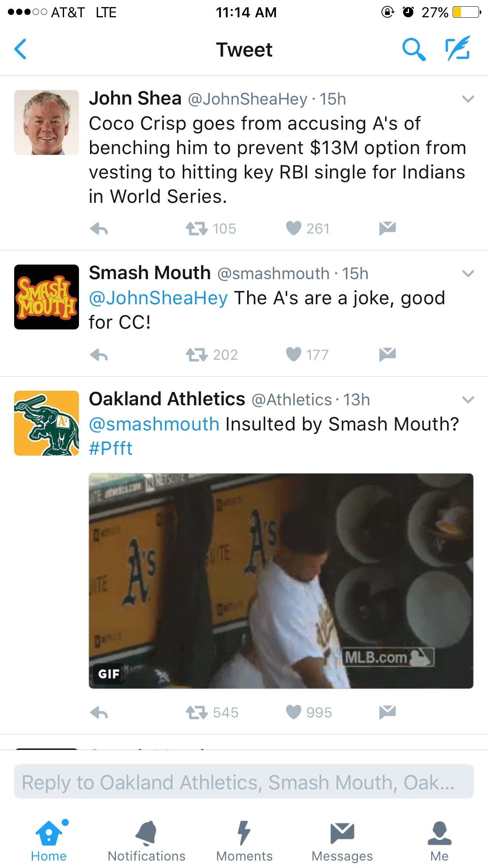The width and height of the screenshot is (488, 868).
Task: Expand options chevron on Oakland Athletics tweet
Action: coord(468,400)
